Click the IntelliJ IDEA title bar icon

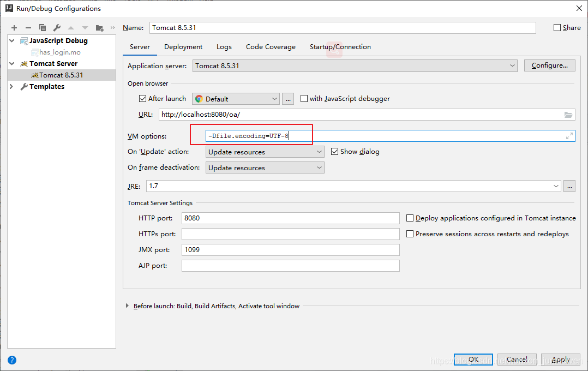tap(9, 8)
